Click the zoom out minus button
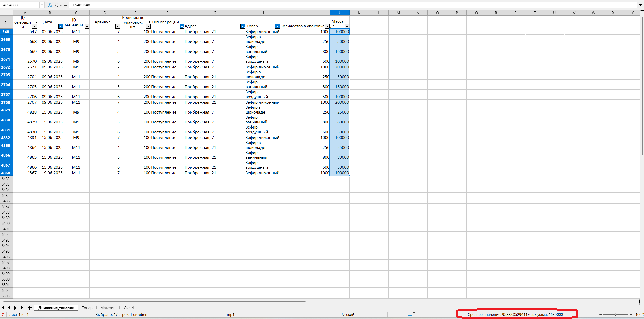 coord(601,314)
